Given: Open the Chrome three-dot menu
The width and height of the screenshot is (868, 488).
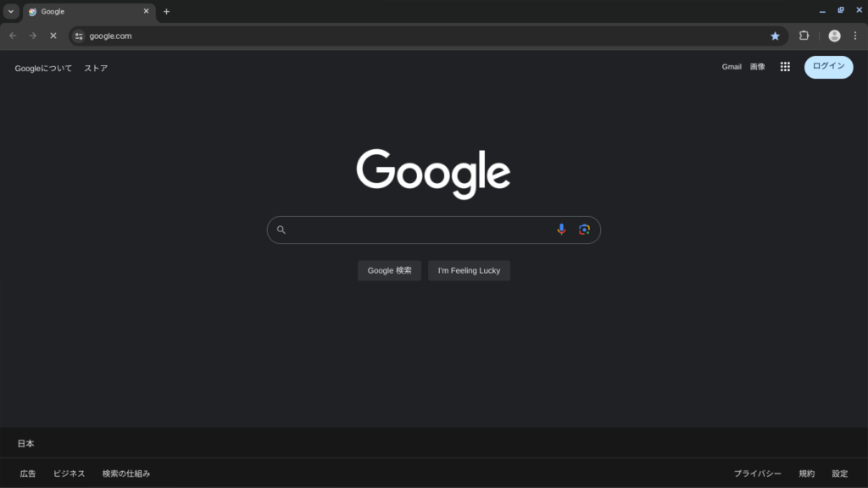Looking at the screenshot, I should click(854, 36).
